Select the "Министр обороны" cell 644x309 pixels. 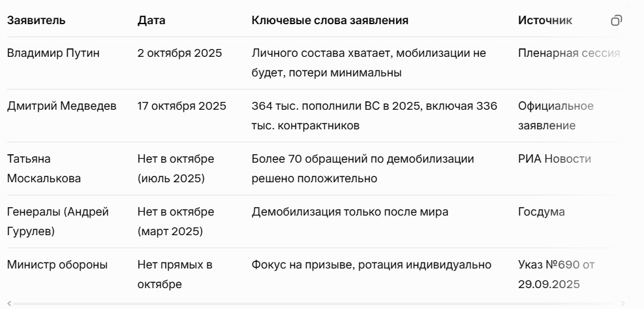coord(57,265)
